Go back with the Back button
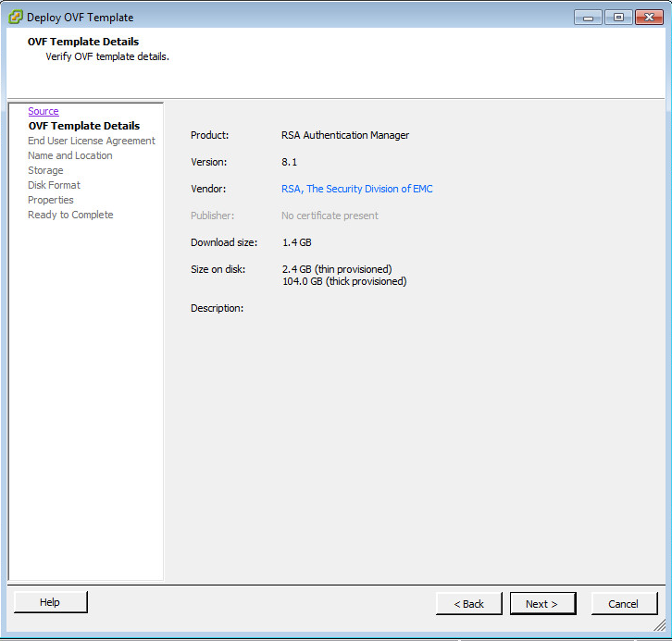Image resolution: width=672 pixels, height=641 pixels. tap(469, 603)
